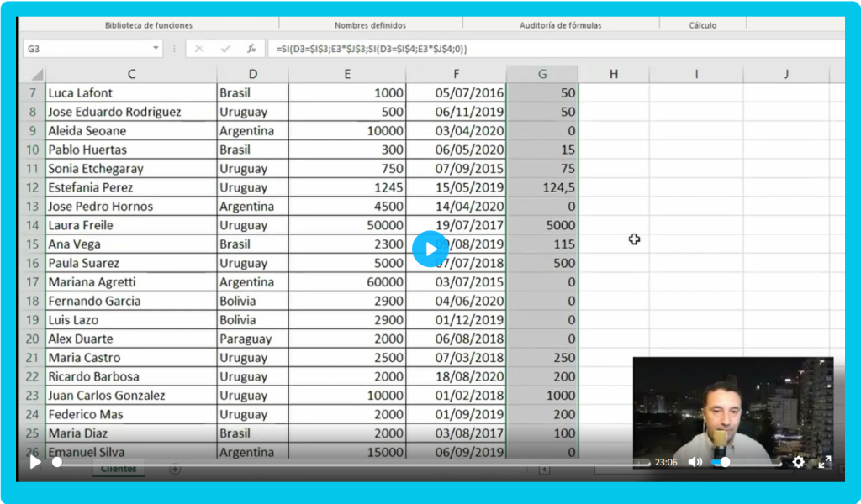Screen dimensions: 861x504
Task: Click the presenter webcam thumbnail
Action: tap(732, 403)
